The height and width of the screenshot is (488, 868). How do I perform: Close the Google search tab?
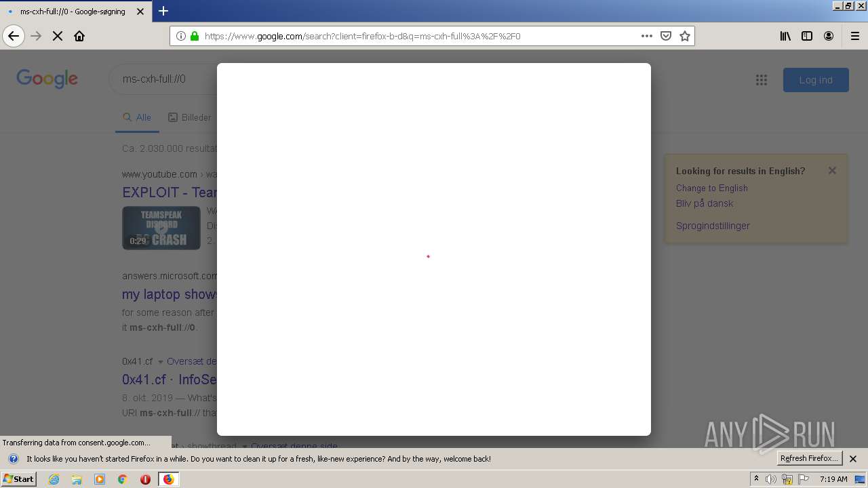click(140, 12)
